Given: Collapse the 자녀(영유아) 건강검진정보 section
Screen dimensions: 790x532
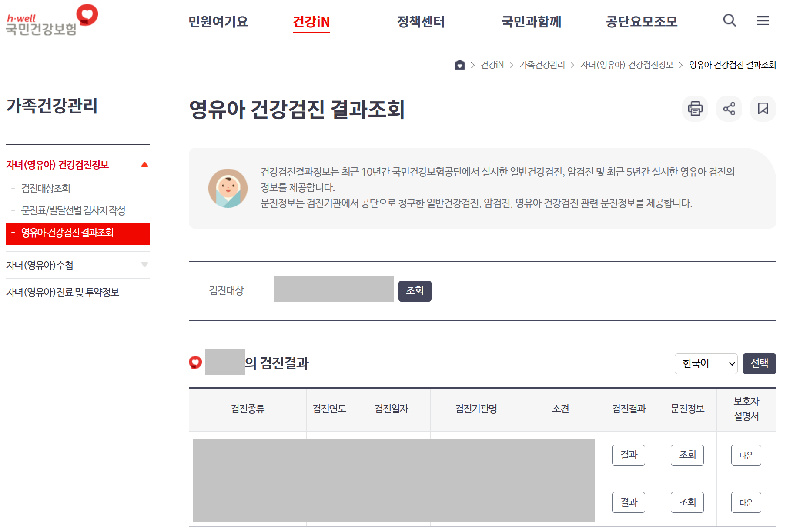Looking at the screenshot, I should (x=145, y=164).
